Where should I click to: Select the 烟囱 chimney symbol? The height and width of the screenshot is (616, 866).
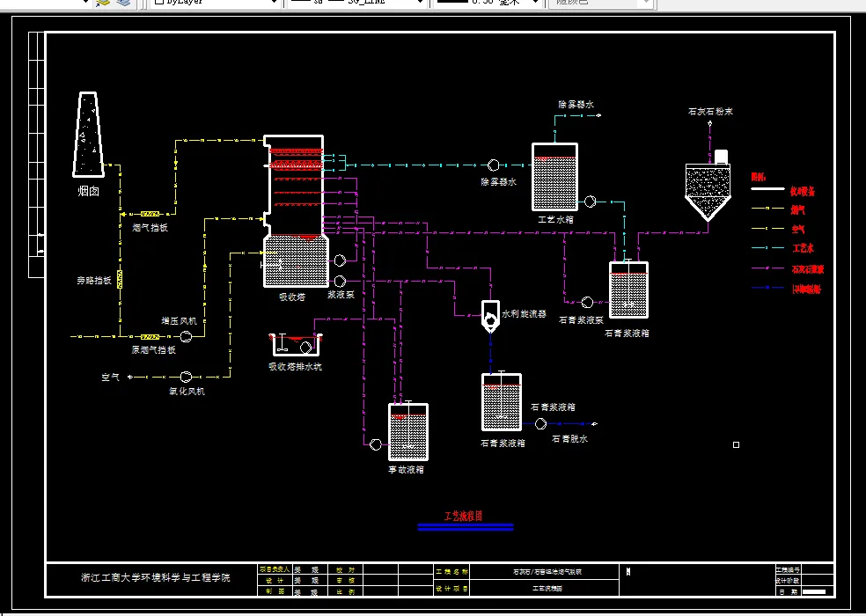88,135
